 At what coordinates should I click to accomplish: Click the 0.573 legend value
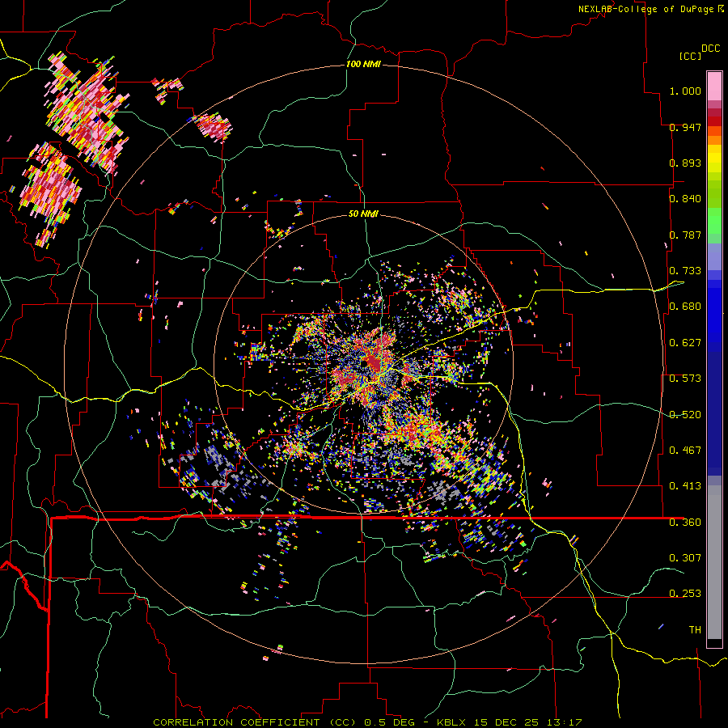tap(685, 379)
